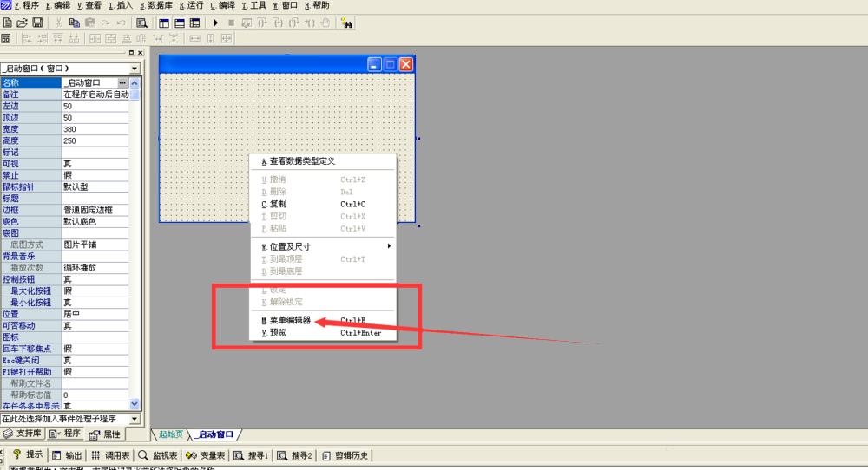Click the align top edges icon
The height and width of the screenshot is (470, 868).
(58, 38)
